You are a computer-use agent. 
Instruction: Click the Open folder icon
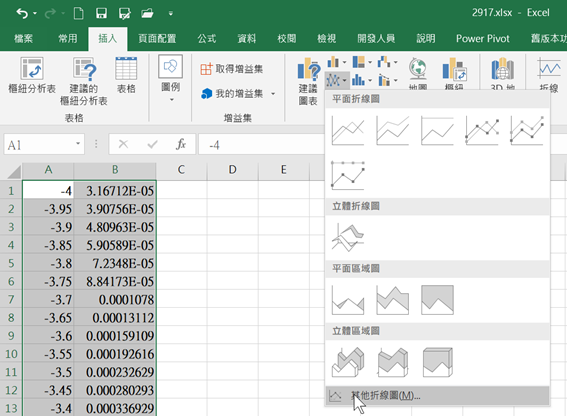(x=147, y=14)
